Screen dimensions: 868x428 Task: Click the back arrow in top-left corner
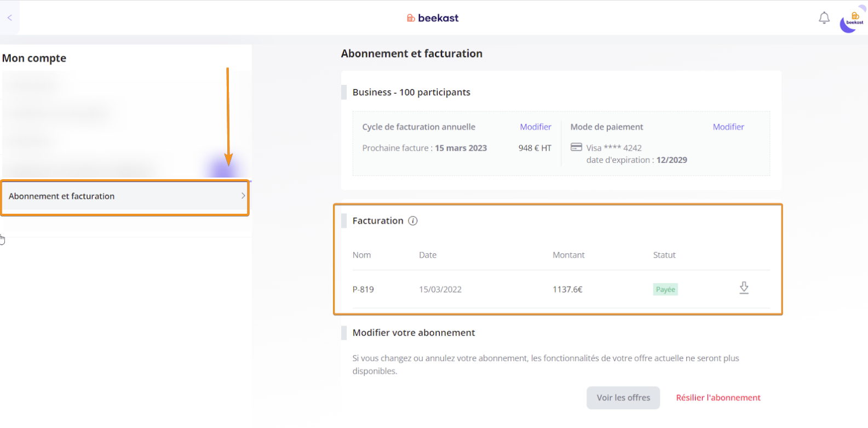pos(10,18)
